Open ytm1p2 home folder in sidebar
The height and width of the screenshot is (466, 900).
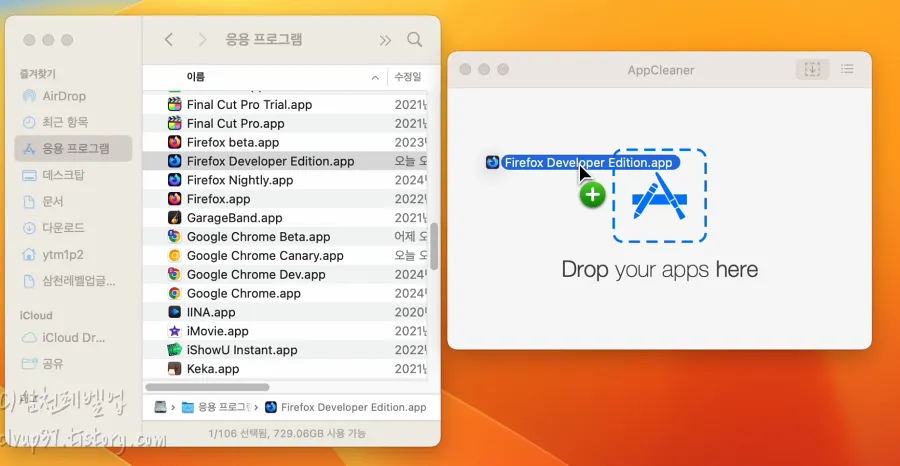pyautogui.click(x=52, y=254)
